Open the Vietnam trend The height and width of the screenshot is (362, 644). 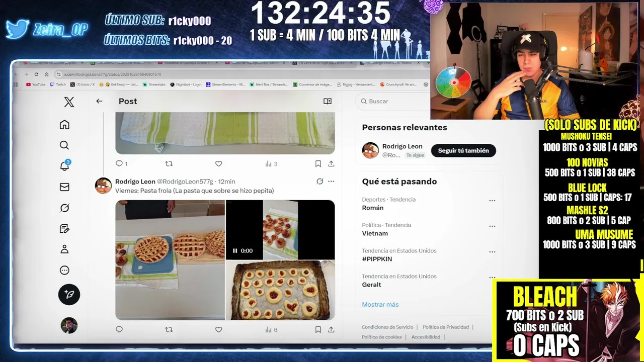point(375,233)
